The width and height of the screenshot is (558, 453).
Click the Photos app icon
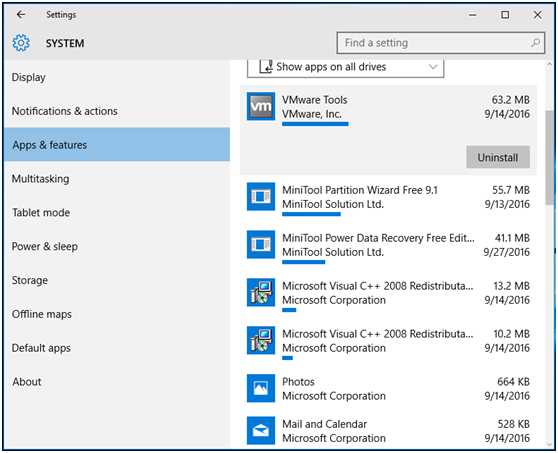261,388
